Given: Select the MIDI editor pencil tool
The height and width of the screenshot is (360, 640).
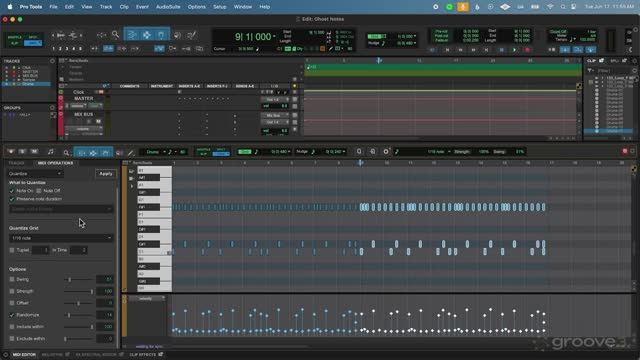Looking at the screenshot, I should point(131,153).
